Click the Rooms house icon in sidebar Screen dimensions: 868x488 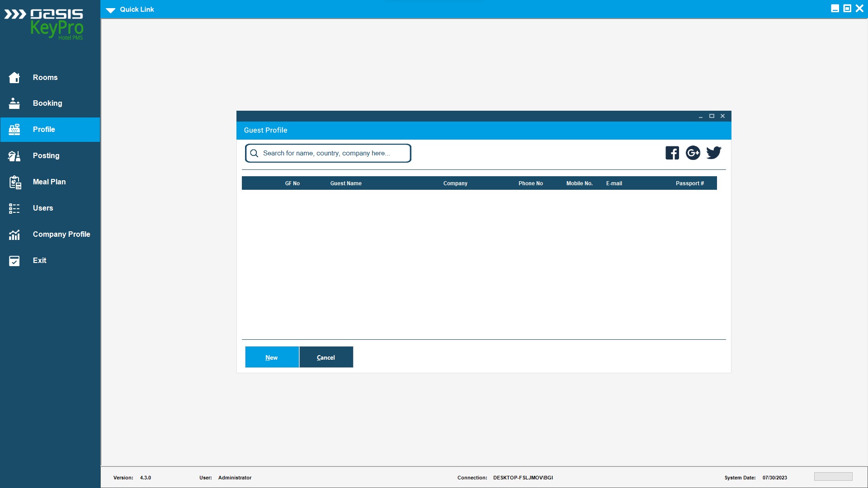coord(14,78)
